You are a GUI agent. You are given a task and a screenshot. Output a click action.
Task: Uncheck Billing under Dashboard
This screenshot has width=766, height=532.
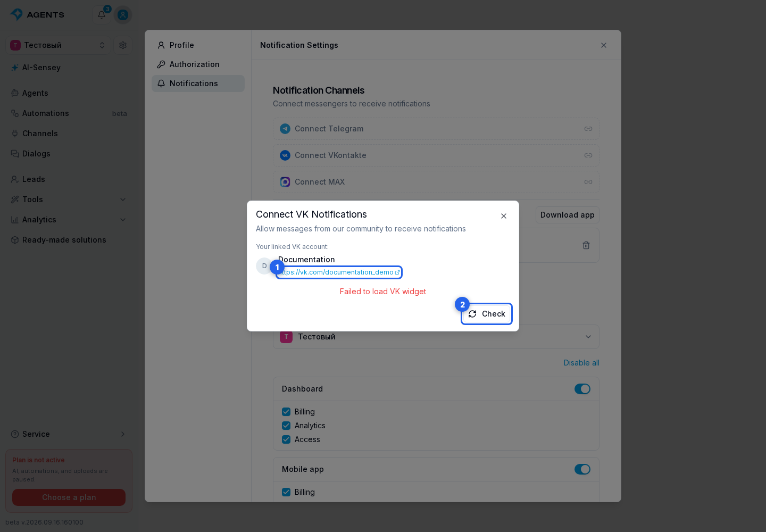click(x=286, y=412)
